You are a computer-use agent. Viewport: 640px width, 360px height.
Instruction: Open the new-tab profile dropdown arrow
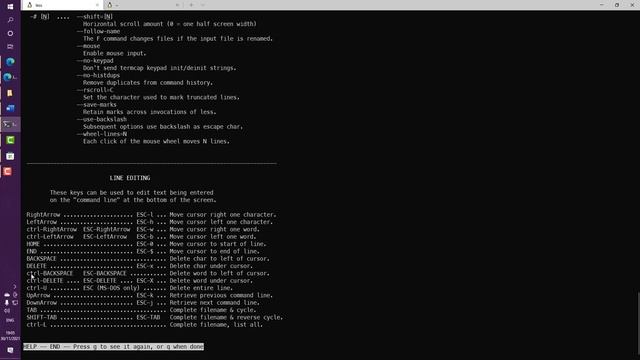(x=203, y=5)
